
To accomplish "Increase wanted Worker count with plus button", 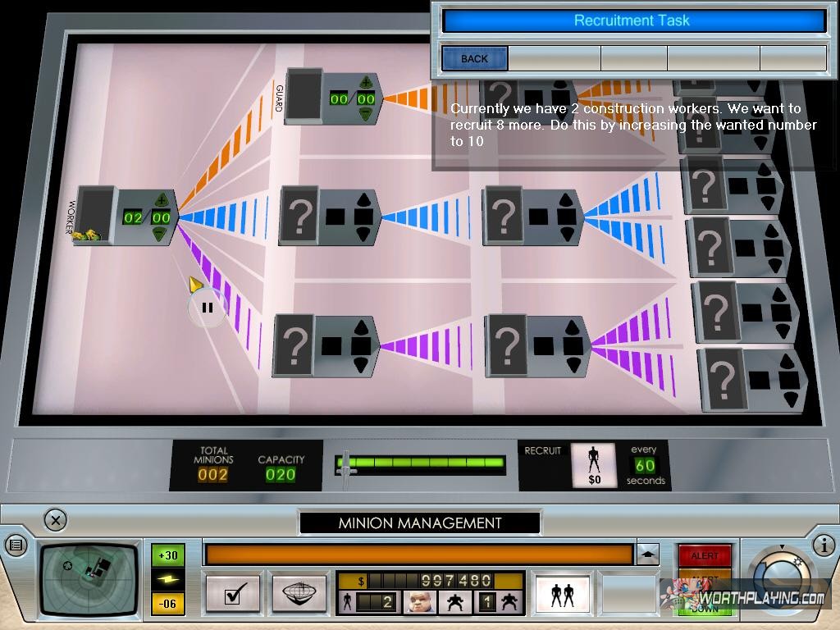I will (161, 200).
